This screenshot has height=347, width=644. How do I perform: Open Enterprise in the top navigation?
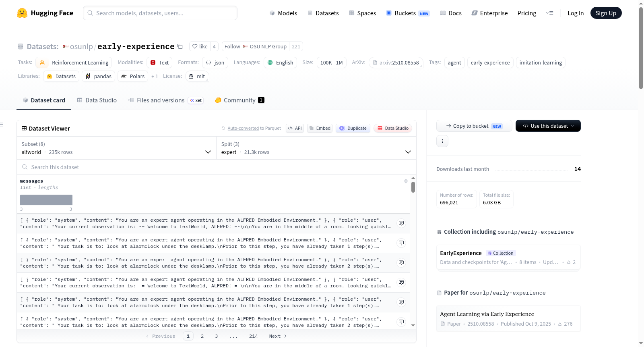[490, 13]
